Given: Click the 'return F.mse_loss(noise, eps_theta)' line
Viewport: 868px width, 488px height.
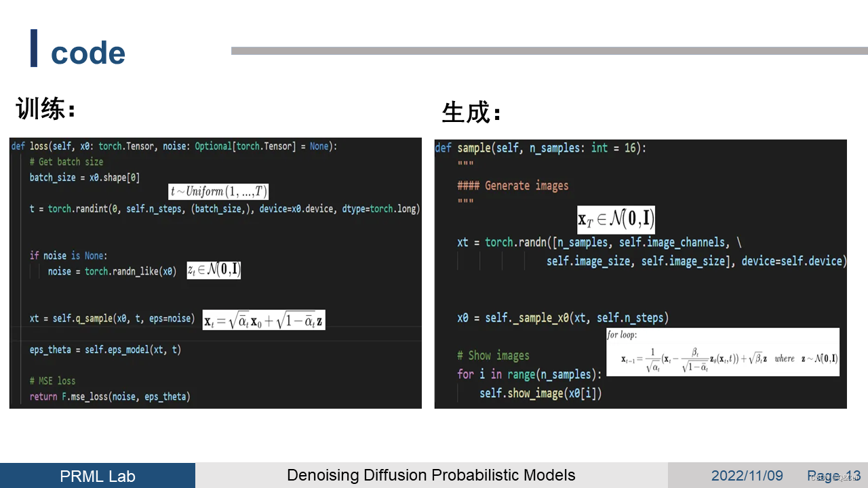Looking at the screenshot, I should click(x=110, y=396).
